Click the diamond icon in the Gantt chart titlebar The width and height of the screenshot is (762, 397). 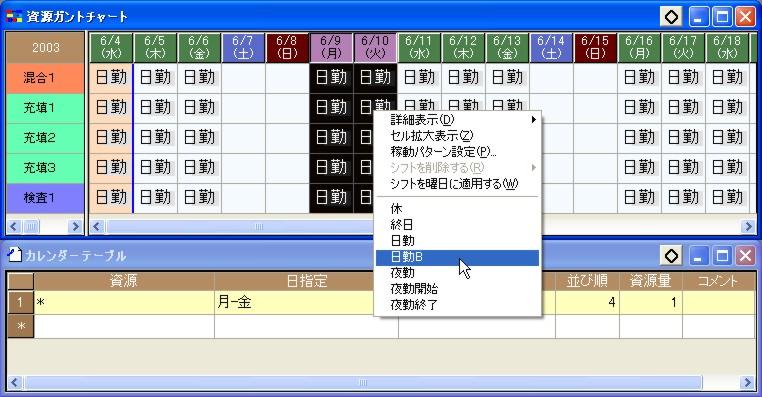(x=672, y=17)
